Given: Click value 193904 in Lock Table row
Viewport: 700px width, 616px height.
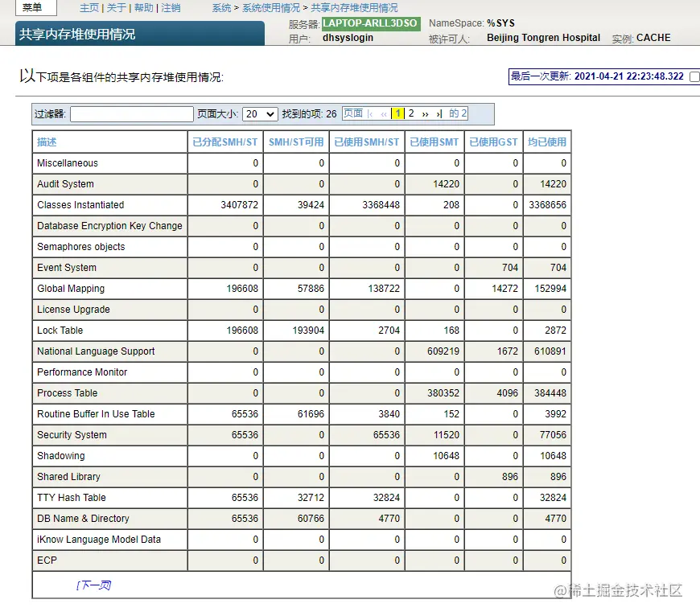Looking at the screenshot, I should point(308,331).
